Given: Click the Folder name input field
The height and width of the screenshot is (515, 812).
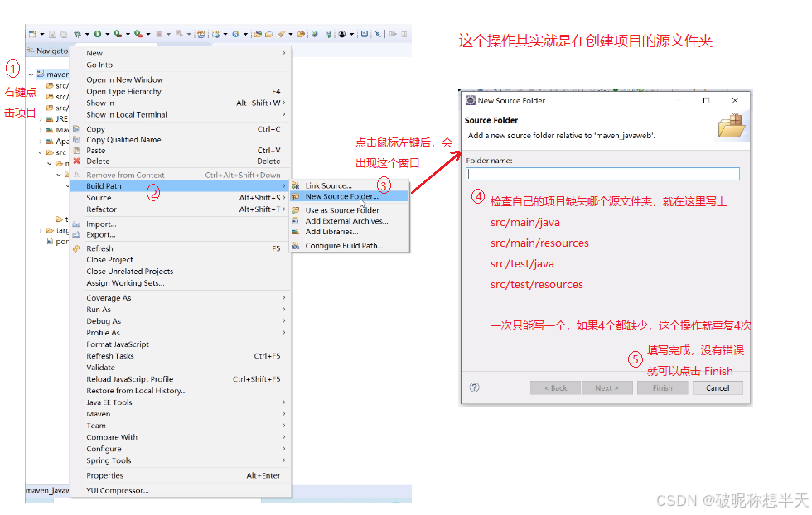Looking at the screenshot, I should 603,174.
